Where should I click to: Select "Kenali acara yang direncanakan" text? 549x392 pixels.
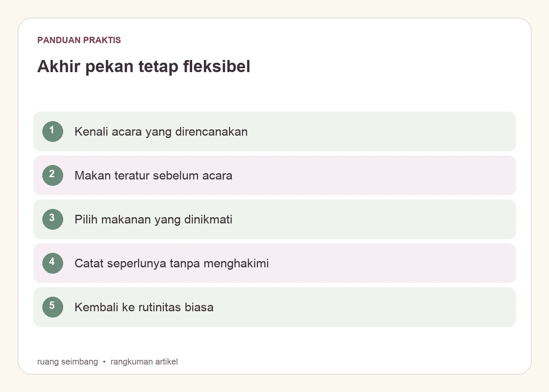(x=161, y=132)
